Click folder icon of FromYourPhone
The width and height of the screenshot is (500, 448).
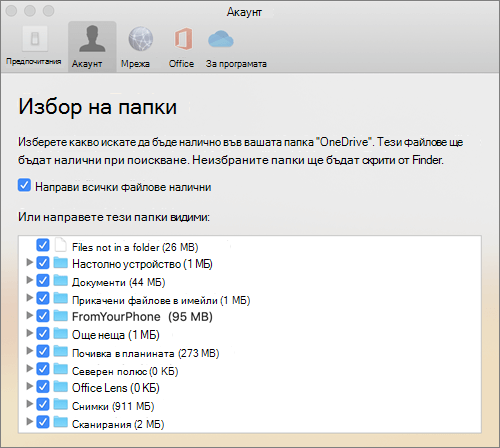pos(61,316)
